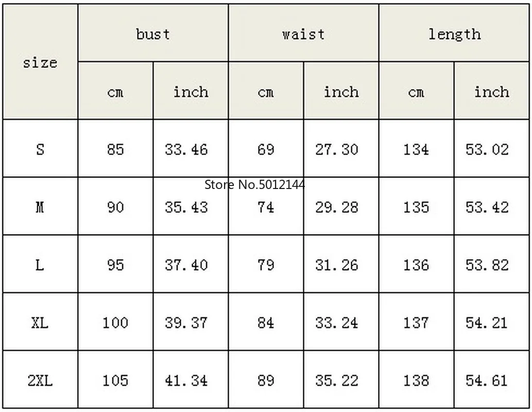
Task: Click the size "M" row label
Action: (40, 207)
